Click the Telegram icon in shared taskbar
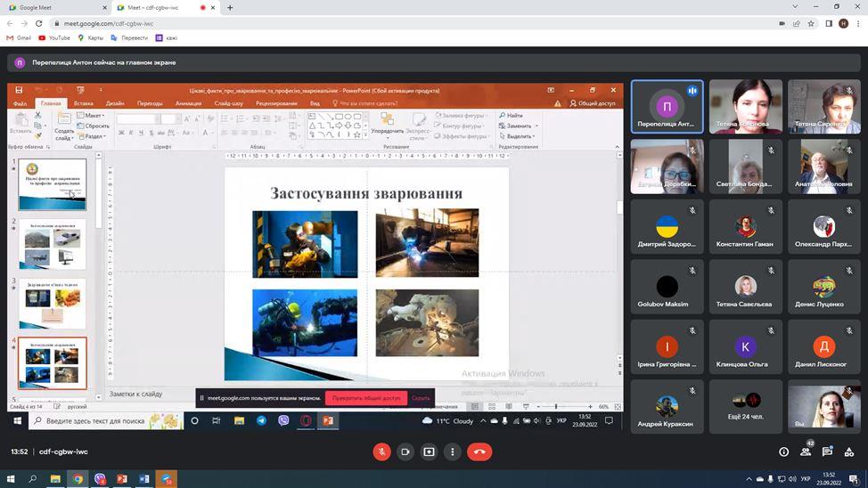The width and height of the screenshot is (868, 488). click(261, 420)
